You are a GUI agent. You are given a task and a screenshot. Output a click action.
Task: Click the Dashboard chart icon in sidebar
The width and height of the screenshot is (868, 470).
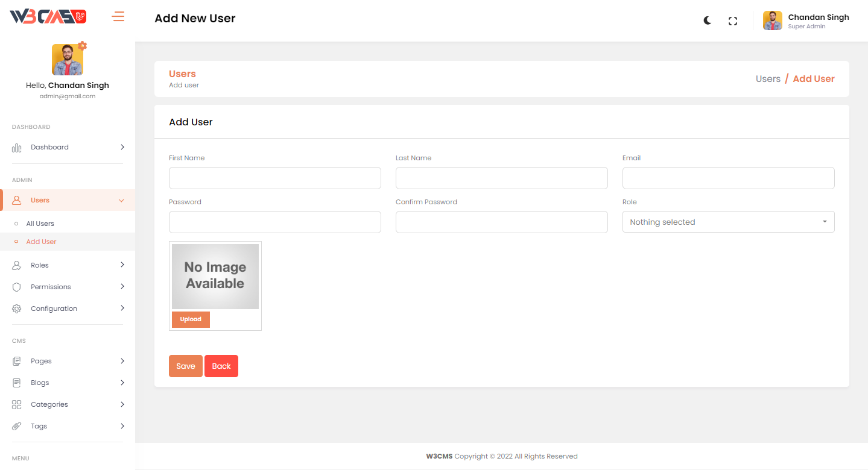tap(17, 148)
